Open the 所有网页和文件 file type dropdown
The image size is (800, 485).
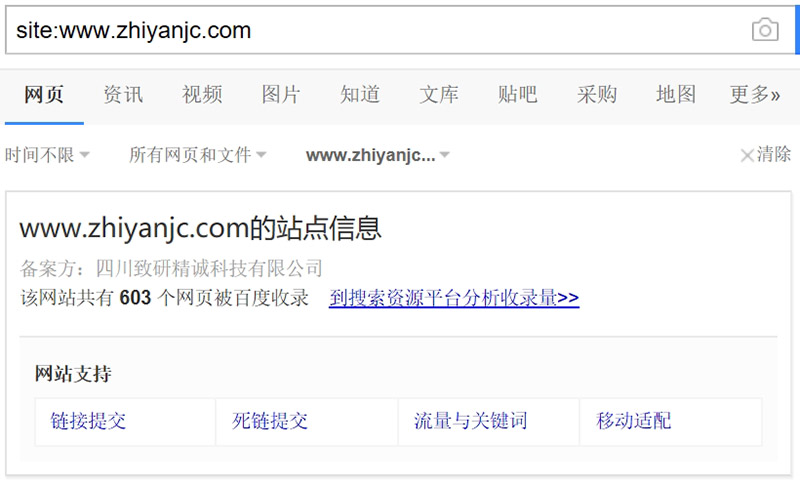(x=197, y=155)
